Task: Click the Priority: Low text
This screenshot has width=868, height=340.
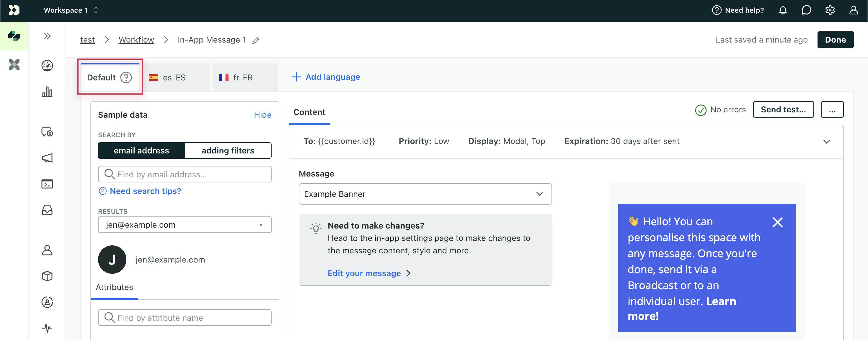Action: pyautogui.click(x=424, y=141)
